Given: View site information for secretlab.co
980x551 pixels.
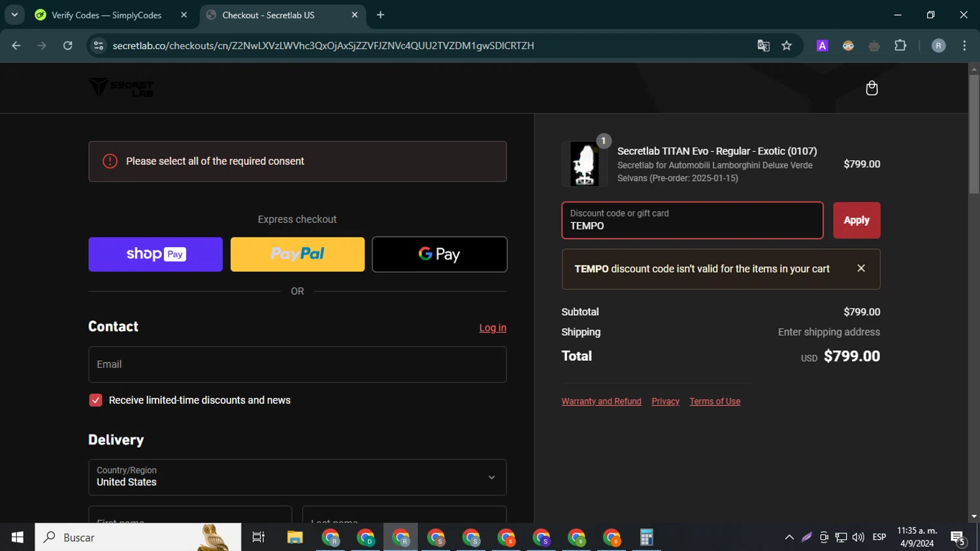Looking at the screenshot, I should (x=99, y=46).
